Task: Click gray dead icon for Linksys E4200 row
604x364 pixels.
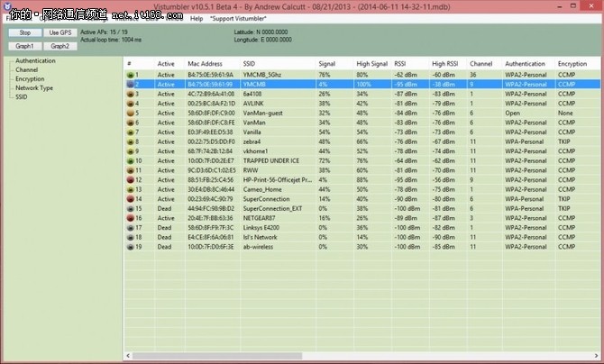Action: [130, 228]
